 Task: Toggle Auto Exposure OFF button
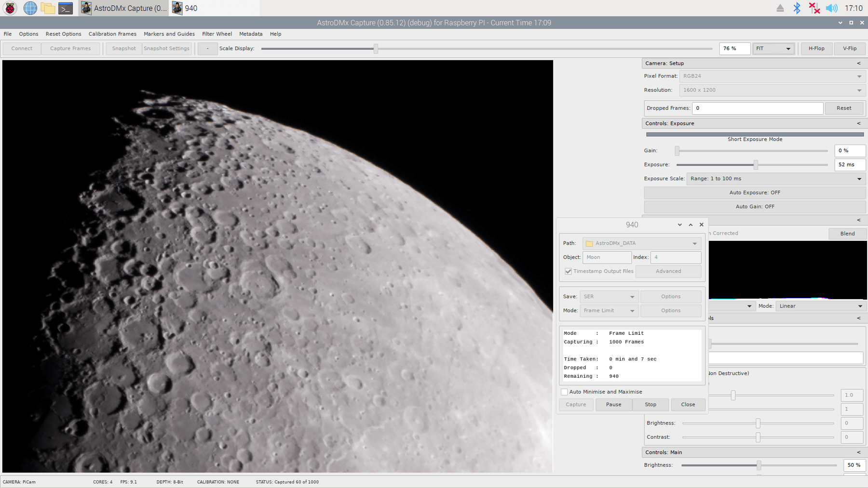(x=755, y=193)
